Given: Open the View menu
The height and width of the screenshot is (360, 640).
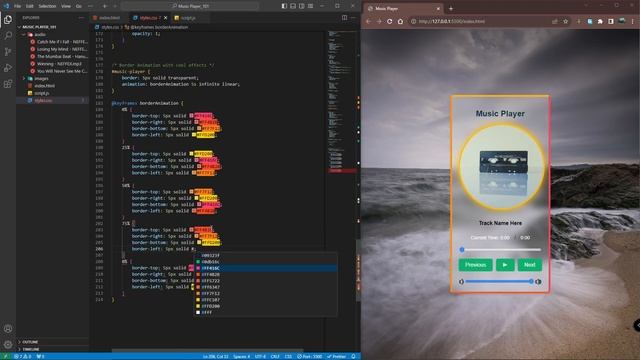Looking at the screenshot, I should pyautogui.click(x=66, y=6).
